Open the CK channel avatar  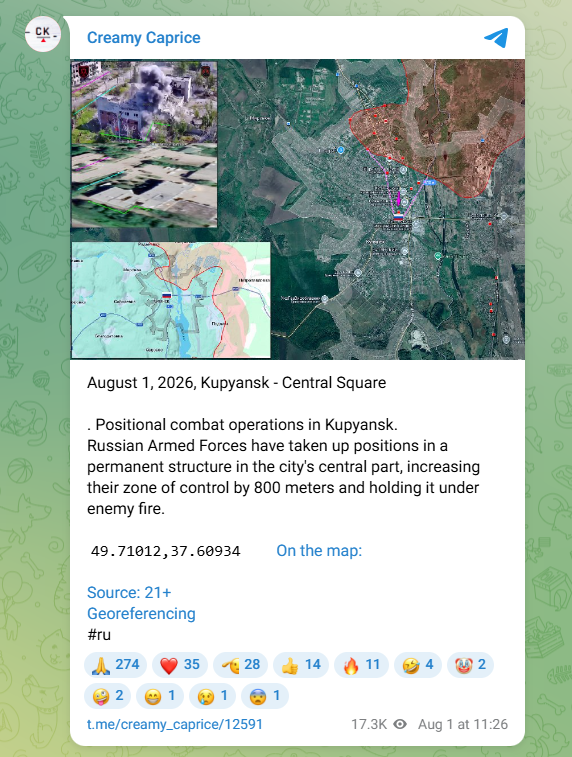tap(43, 34)
